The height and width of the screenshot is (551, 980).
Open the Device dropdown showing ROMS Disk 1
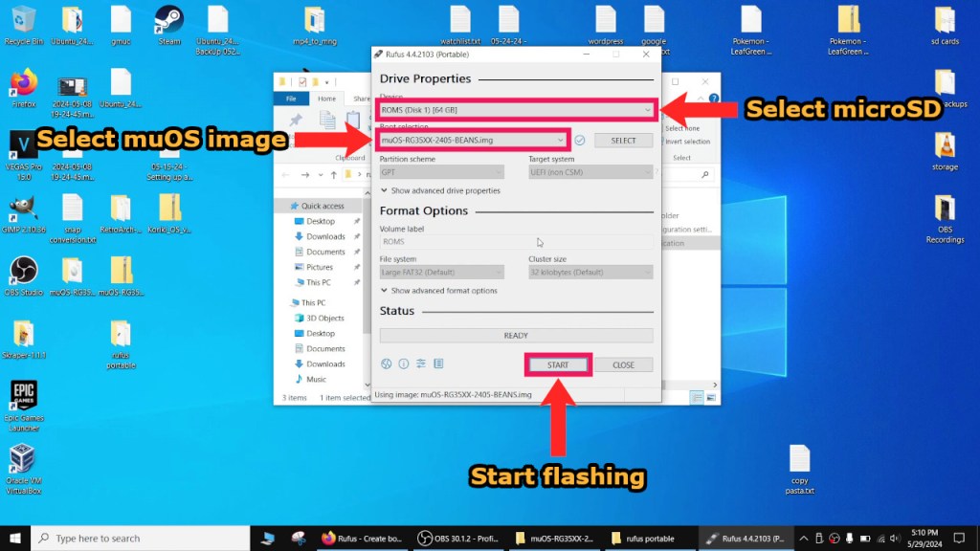[515, 110]
